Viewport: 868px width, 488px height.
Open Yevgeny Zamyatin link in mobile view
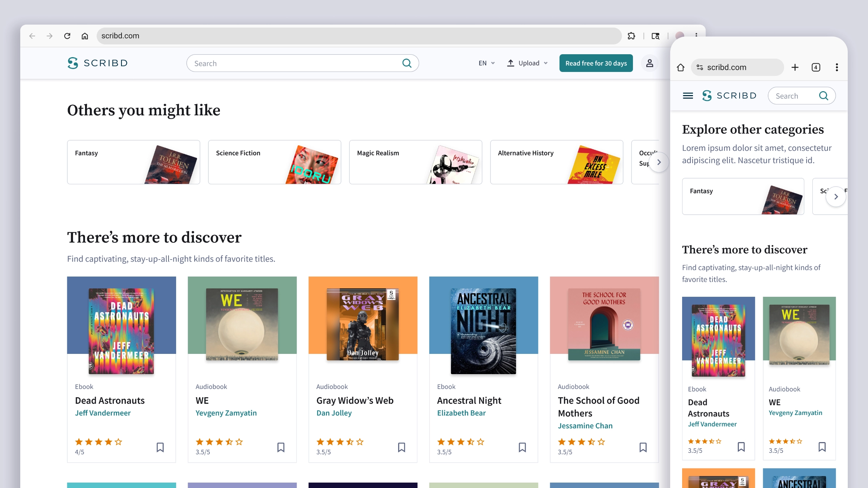(795, 413)
